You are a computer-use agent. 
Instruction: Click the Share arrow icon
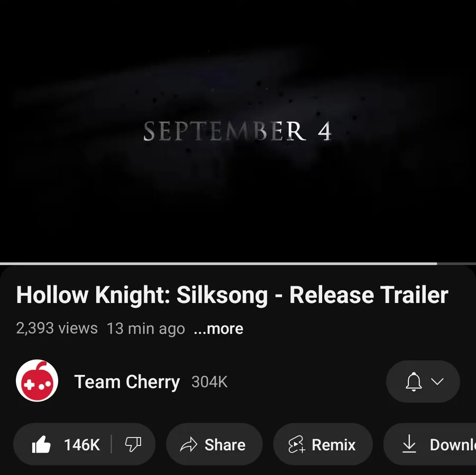click(x=188, y=445)
